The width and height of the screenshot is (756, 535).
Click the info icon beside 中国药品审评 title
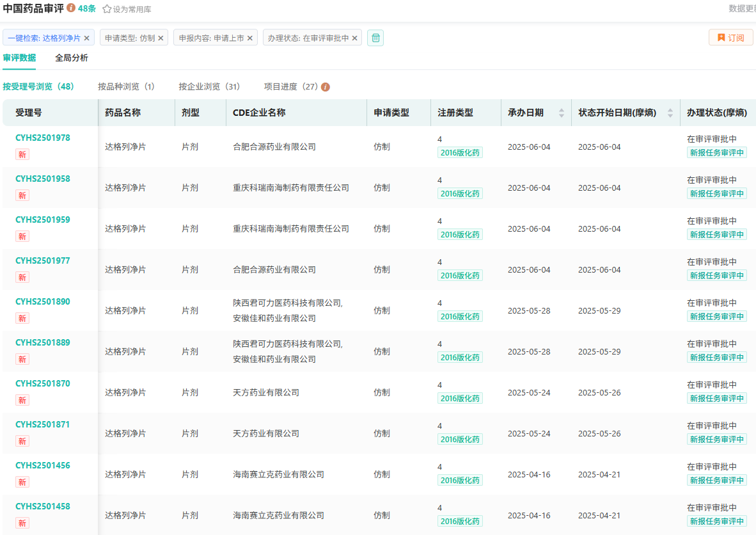click(71, 8)
